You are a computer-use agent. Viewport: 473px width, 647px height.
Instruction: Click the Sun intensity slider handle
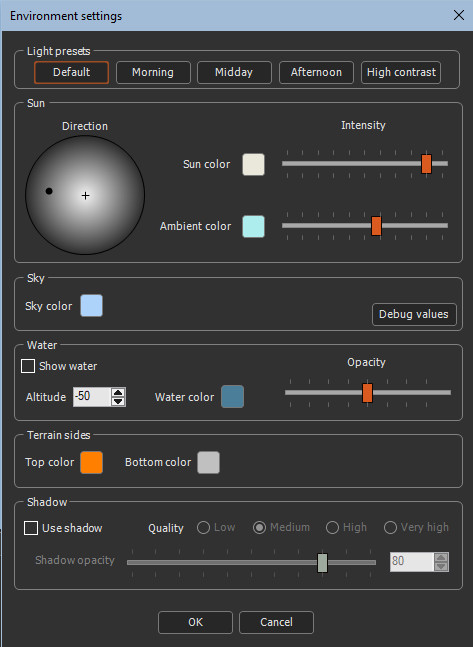click(426, 164)
